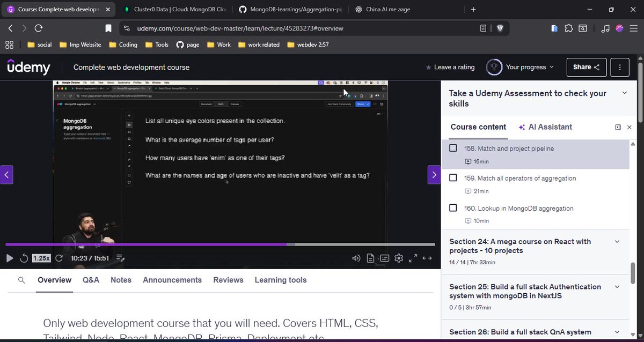
Task: Open the 1.25x playback speed menu
Action: [41, 258]
